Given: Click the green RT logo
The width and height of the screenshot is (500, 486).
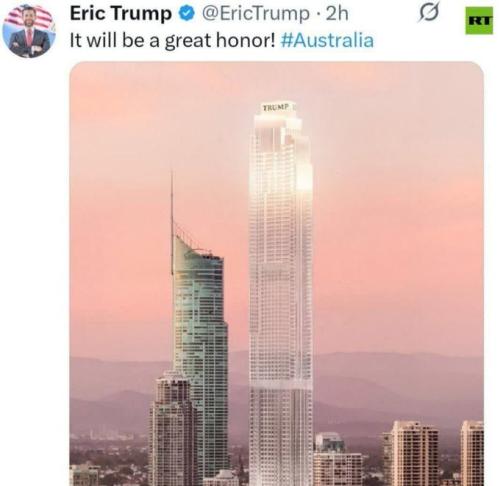Looking at the screenshot, I should click(479, 21).
